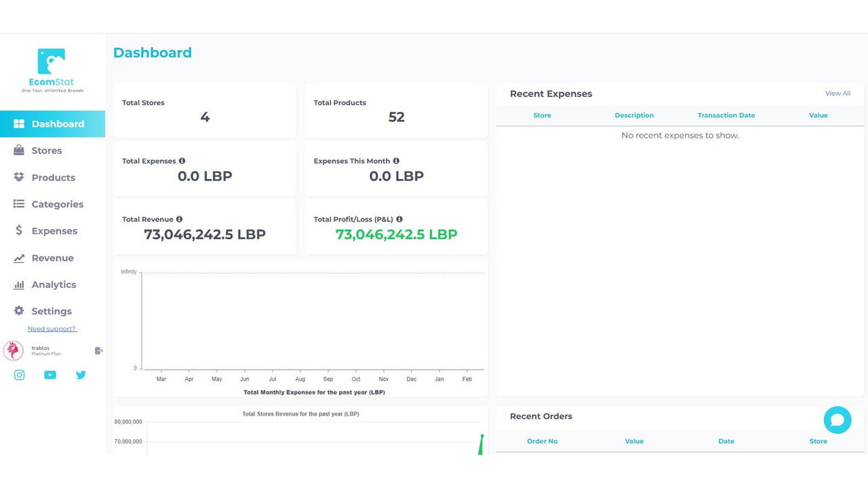Image resolution: width=868 pixels, height=488 pixels.
Task: Click the trablos username text
Action: 41,348
